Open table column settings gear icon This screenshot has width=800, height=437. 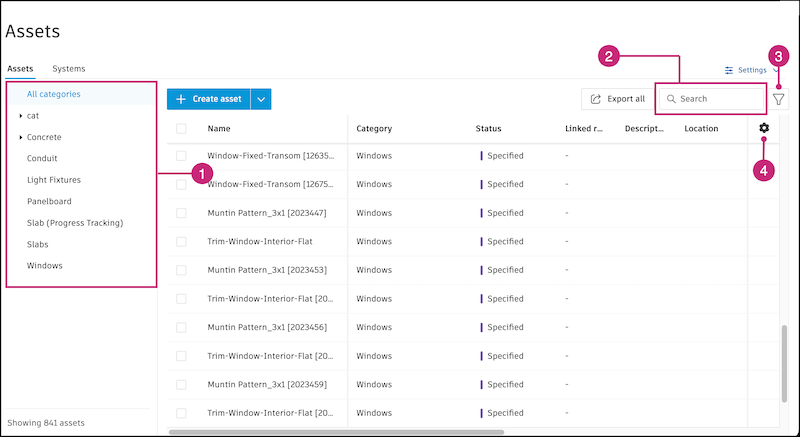pos(764,128)
